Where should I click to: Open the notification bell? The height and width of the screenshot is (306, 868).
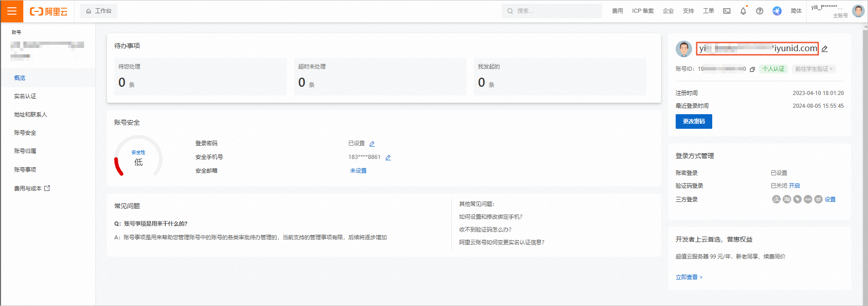tap(743, 11)
